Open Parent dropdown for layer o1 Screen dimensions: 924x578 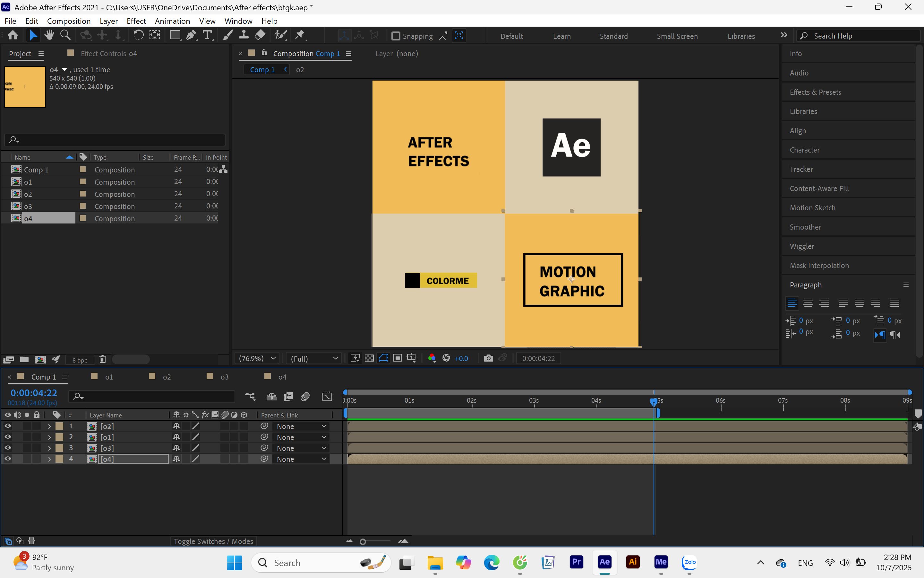(x=301, y=437)
